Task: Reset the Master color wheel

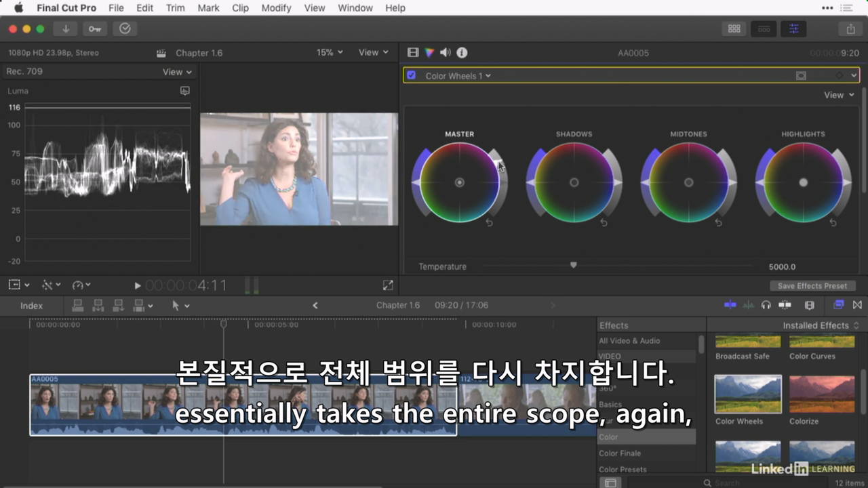Action: pos(490,222)
